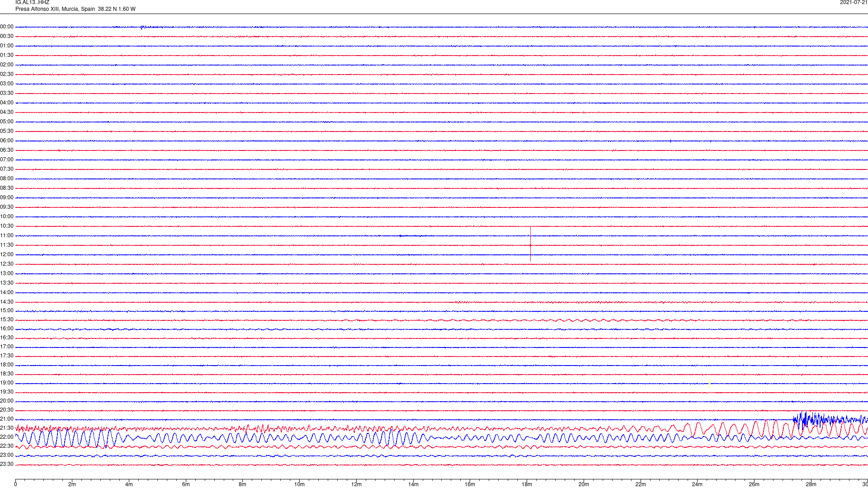Click the 16m tick on time axis
The image size is (868, 488).
point(470,484)
